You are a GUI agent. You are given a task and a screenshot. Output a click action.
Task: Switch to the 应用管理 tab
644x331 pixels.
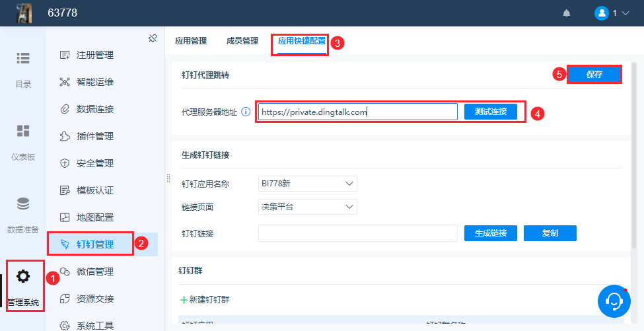pyautogui.click(x=191, y=41)
